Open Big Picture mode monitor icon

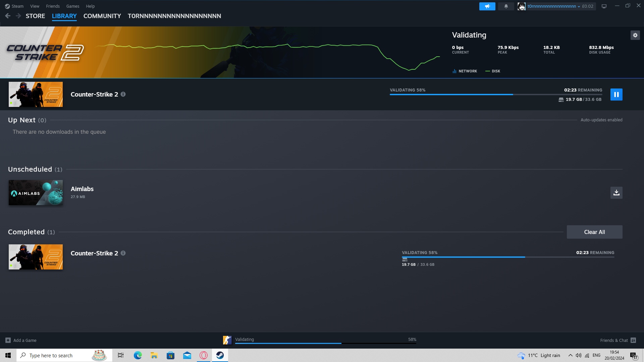(x=604, y=6)
